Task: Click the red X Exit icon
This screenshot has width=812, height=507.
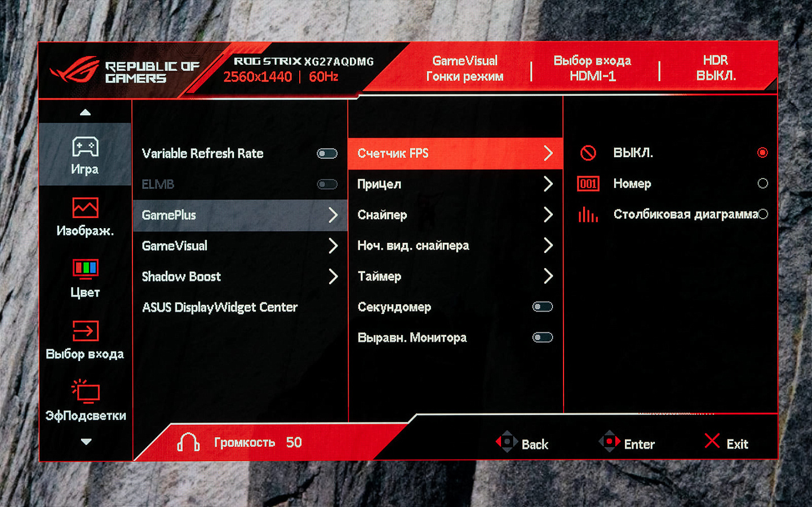Action: 712,441
